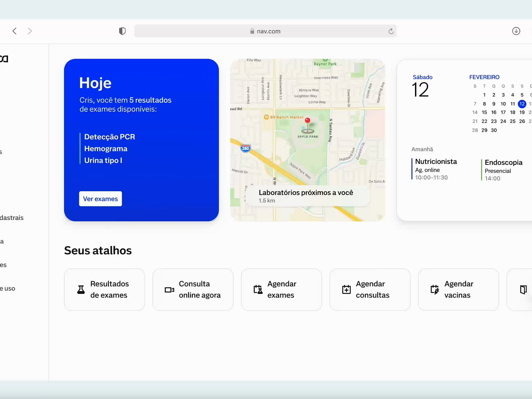Select the highlighted day 12 in the calendar
The image size is (532, 399).
(x=522, y=104)
